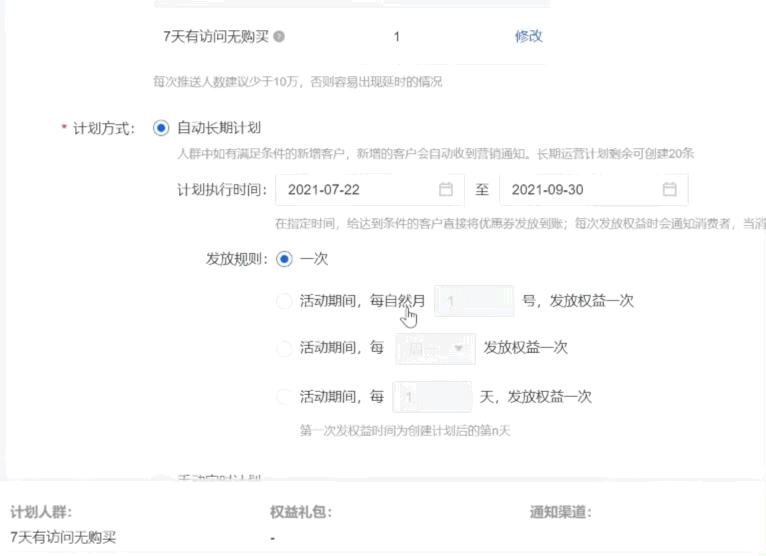Image resolution: width=766 pixels, height=556 pixels.
Task: Click end date field 2021-09-30
Action: click(594, 190)
